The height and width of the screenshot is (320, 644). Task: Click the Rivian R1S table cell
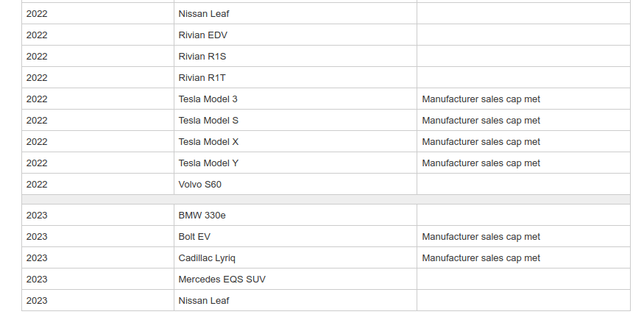click(x=295, y=56)
